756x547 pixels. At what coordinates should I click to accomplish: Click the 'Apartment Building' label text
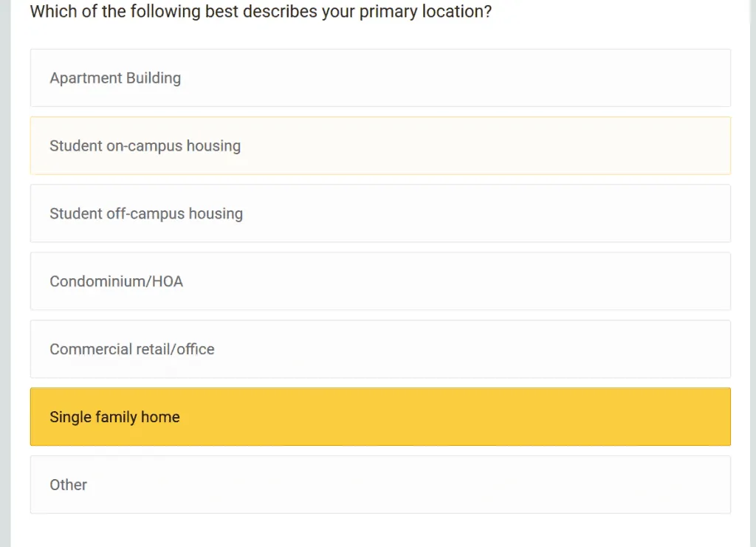(x=115, y=78)
